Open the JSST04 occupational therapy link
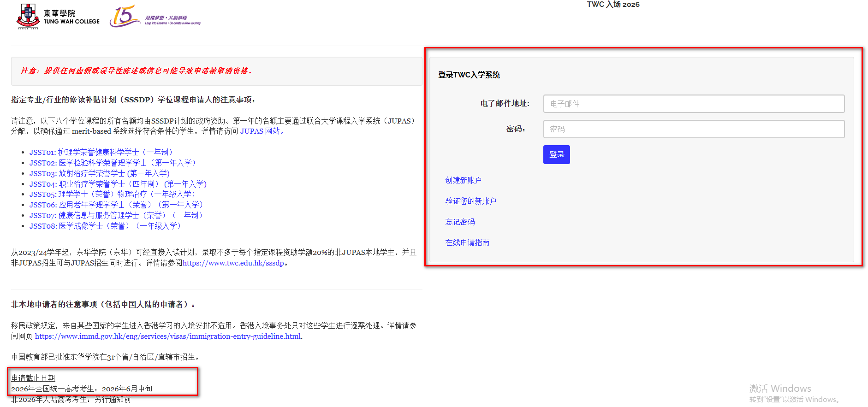This screenshot has width=868, height=407. 118,184
